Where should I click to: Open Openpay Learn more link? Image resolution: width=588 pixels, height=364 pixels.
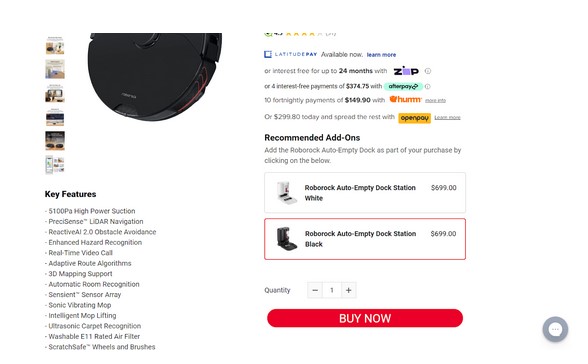click(x=447, y=118)
